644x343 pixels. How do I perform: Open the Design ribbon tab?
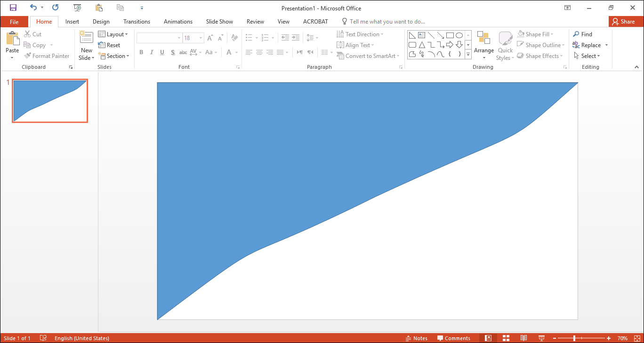tap(101, 22)
